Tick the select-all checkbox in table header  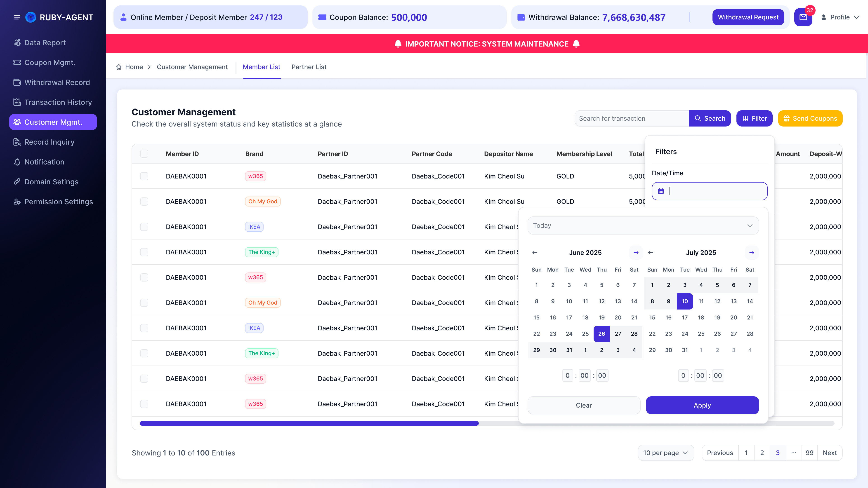(x=144, y=154)
